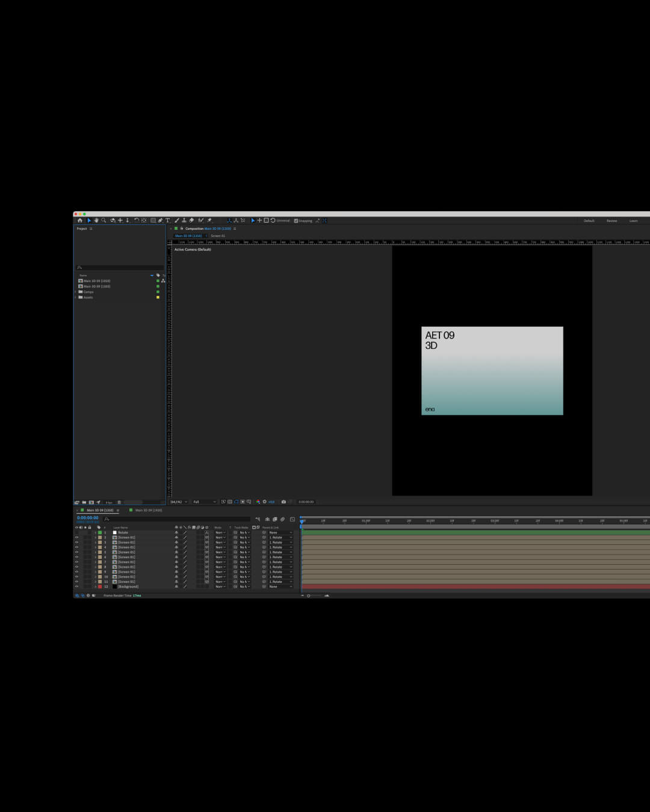Viewport: 650px width, 812px height.
Task: Click the Home icon in toolbar
Action: [79, 220]
